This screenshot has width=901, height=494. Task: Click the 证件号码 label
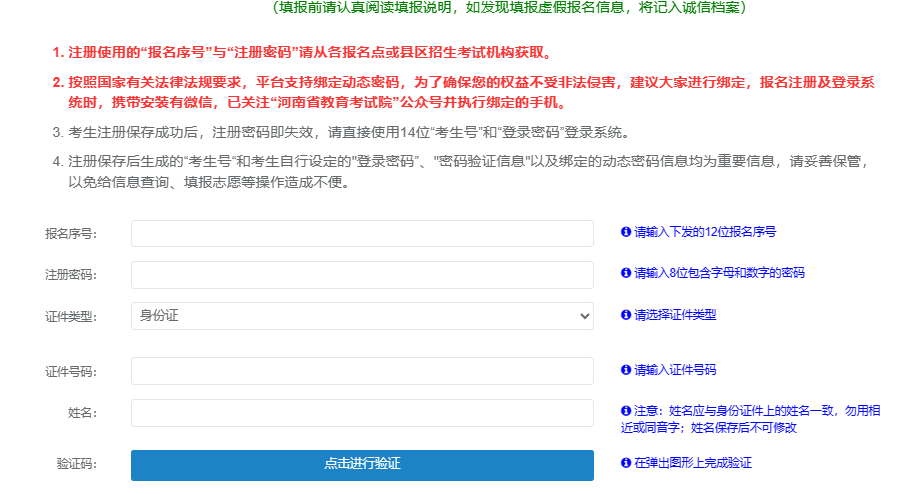point(71,372)
